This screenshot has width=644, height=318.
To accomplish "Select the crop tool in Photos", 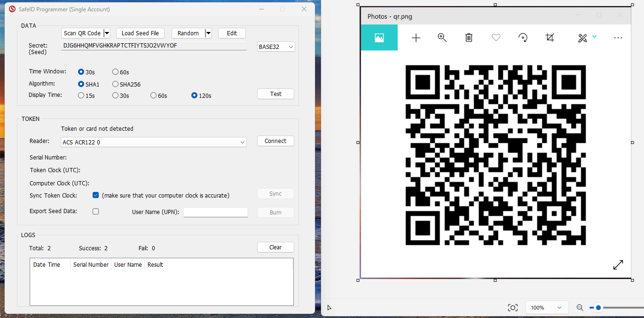I will coord(550,38).
